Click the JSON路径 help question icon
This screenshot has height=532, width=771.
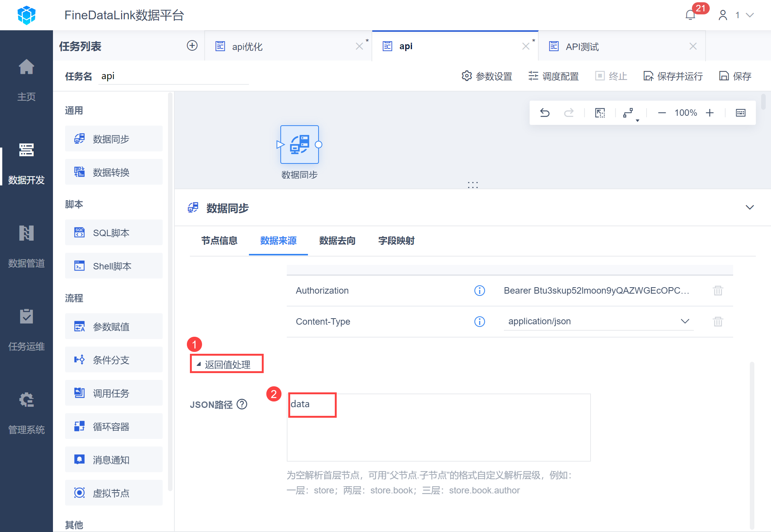click(x=242, y=404)
